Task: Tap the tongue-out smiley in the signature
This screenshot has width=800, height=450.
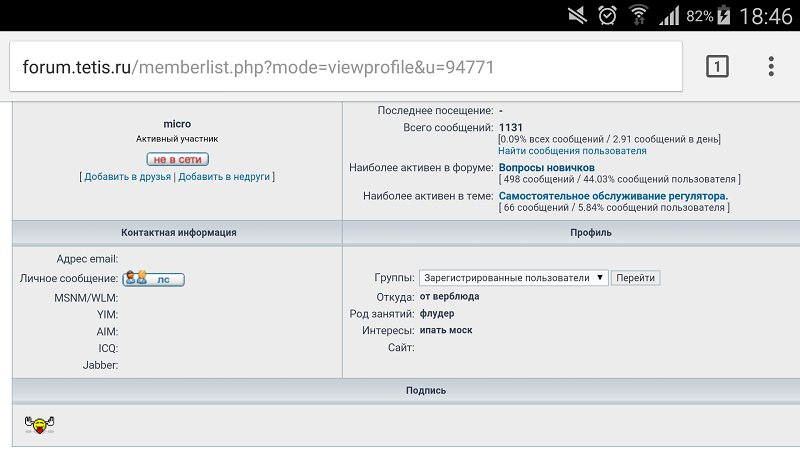Action: point(39,424)
